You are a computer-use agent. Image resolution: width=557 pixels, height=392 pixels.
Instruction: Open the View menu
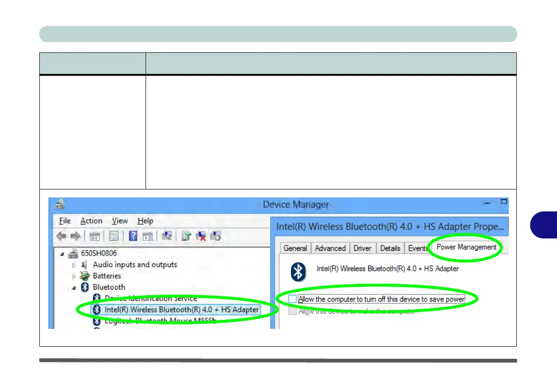tap(120, 221)
